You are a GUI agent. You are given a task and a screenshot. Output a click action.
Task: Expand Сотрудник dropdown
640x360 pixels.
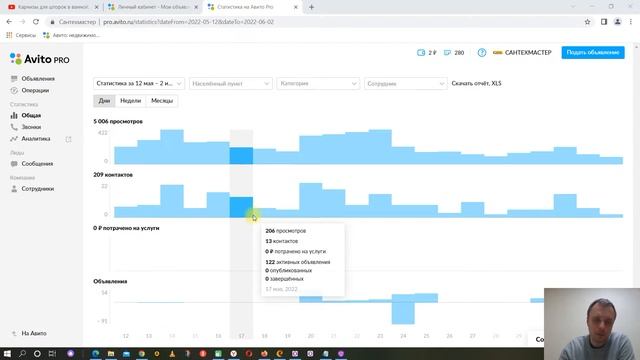tap(405, 83)
